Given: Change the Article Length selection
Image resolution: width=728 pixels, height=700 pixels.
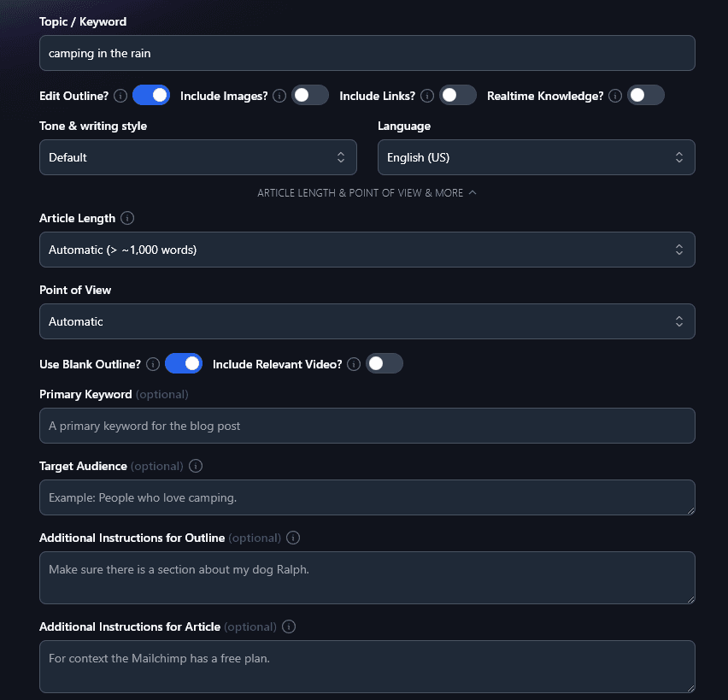Looking at the screenshot, I should 367,250.
